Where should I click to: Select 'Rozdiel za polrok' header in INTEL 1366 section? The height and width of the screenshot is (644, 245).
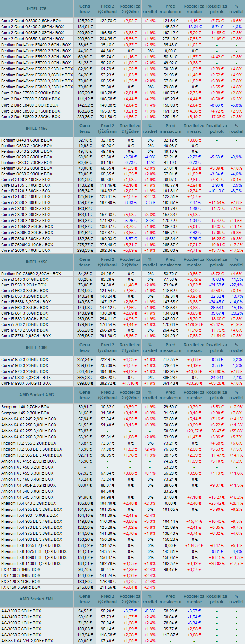click(x=217, y=348)
